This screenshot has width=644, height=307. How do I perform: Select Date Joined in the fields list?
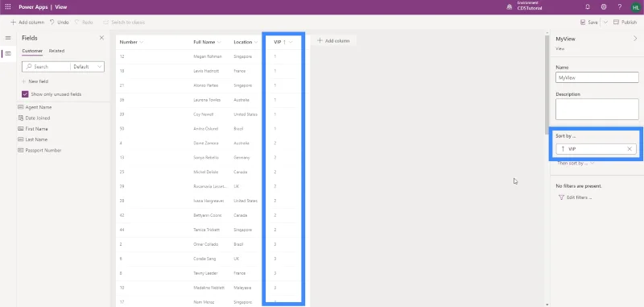point(38,118)
